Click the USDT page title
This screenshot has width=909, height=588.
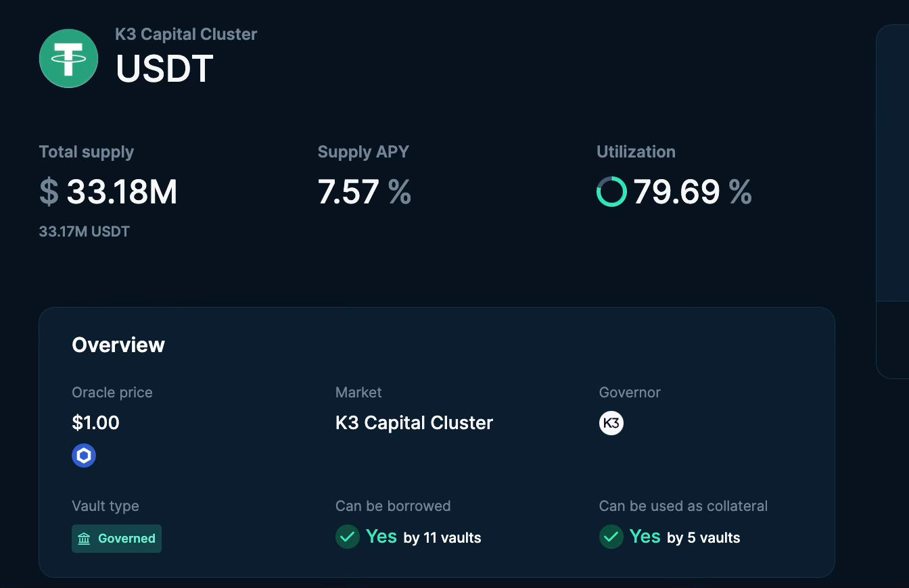coord(164,68)
